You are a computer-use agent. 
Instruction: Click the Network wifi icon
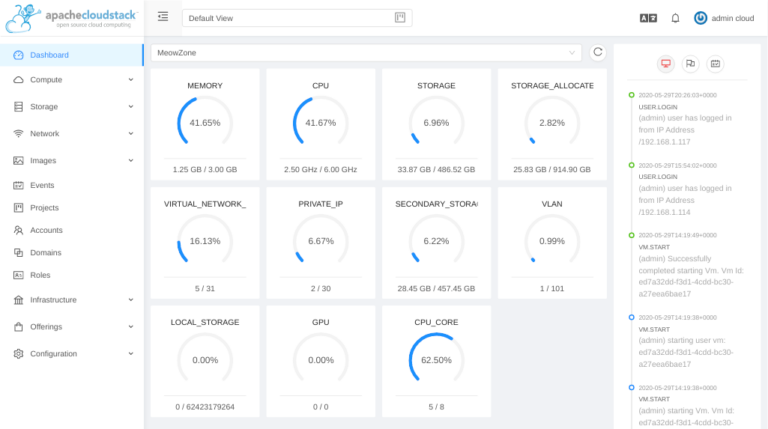point(18,133)
